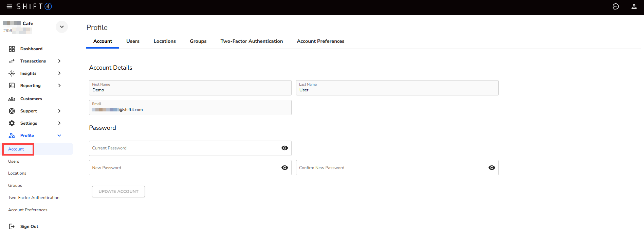Click the Dashboard grid icon
This screenshot has width=644, height=232.
[12, 49]
